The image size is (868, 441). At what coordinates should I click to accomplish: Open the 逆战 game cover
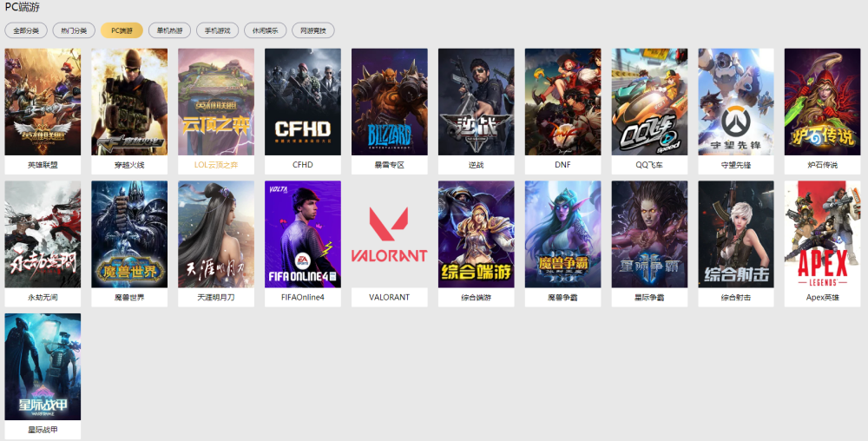[476, 102]
